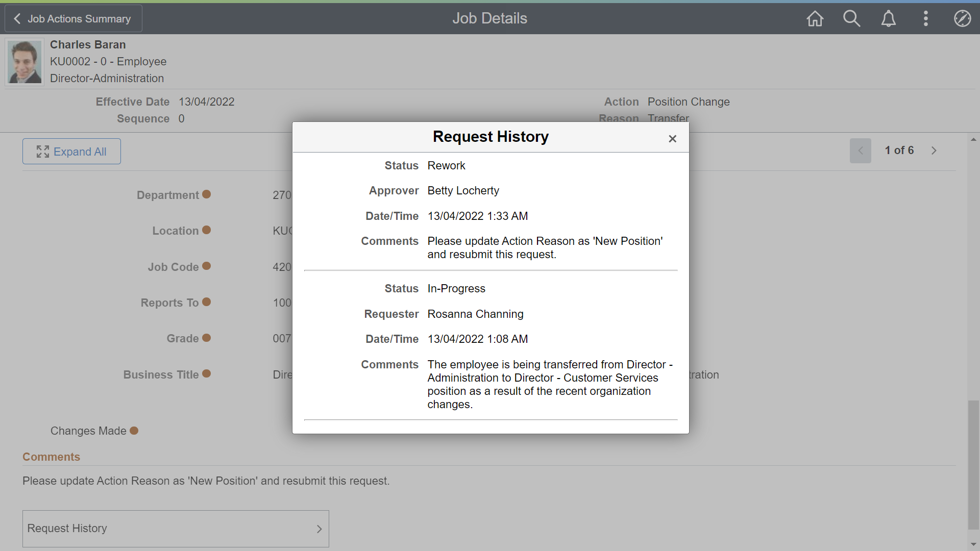Open the Search magnifier icon
This screenshot has height=551, width=980.
pos(851,19)
